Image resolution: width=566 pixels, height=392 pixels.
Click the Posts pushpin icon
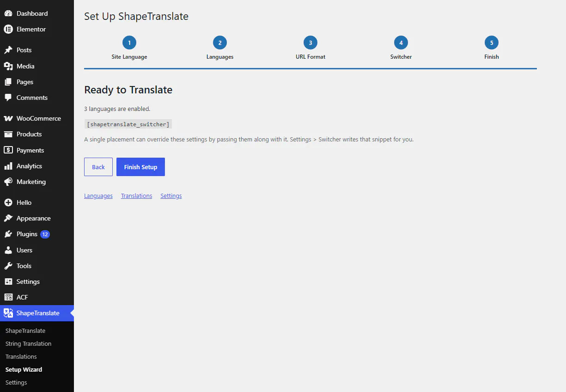tap(8, 50)
